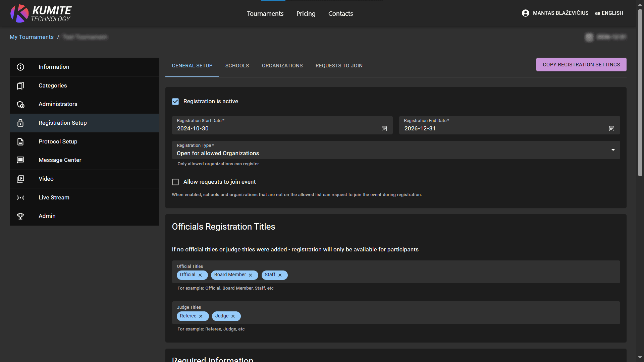Open Protocol Setup document icon
The height and width of the screenshot is (362, 644).
[x=20, y=141]
